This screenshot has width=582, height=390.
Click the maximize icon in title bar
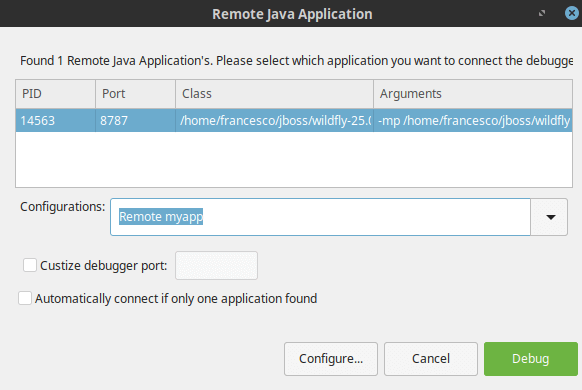point(542,13)
